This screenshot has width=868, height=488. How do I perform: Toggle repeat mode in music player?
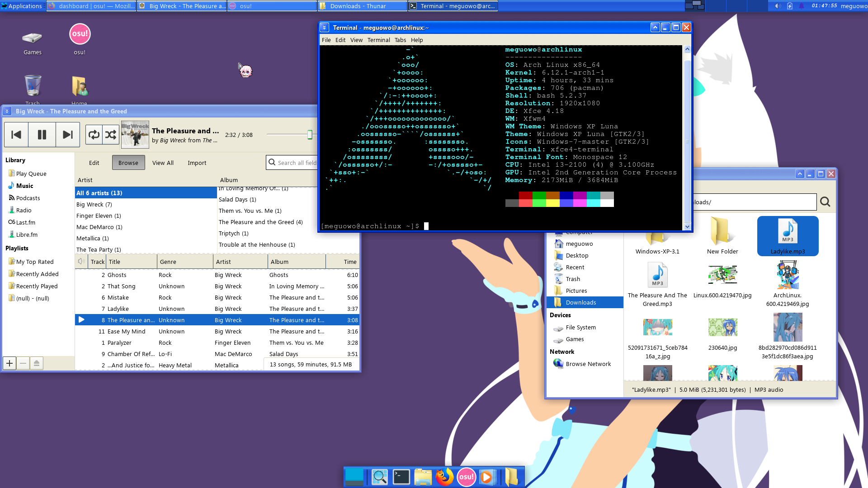94,135
